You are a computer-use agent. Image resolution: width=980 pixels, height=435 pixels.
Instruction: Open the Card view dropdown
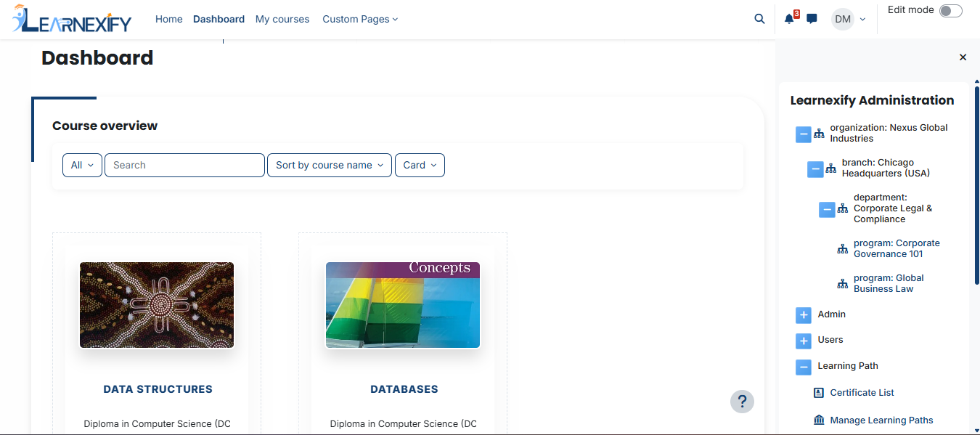coord(420,166)
